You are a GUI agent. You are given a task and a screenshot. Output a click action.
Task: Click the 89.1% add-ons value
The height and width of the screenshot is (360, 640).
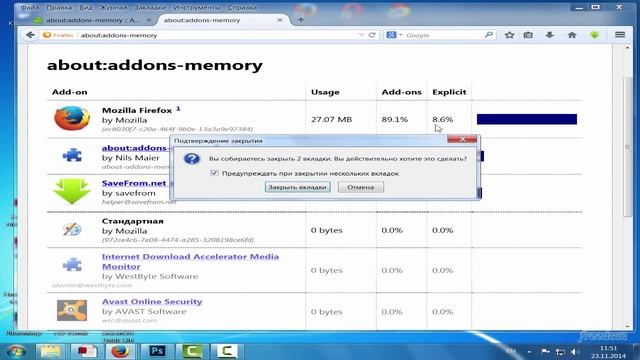[394, 119]
